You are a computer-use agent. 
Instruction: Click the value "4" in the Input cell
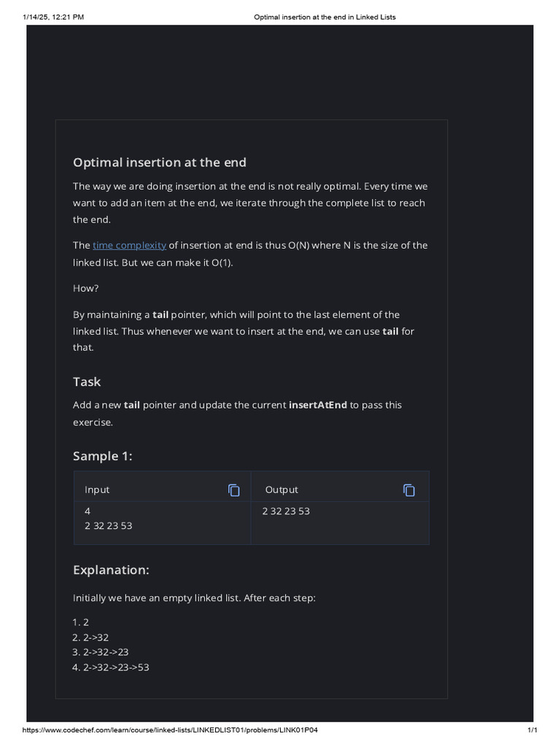point(87,511)
